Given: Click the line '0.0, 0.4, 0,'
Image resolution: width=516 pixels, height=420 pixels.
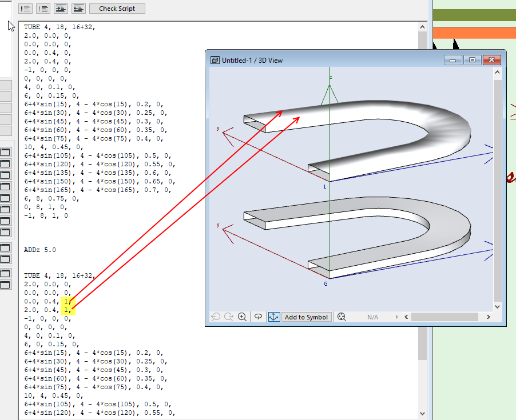Looking at the screenshot, I should [x=47, y=53].
